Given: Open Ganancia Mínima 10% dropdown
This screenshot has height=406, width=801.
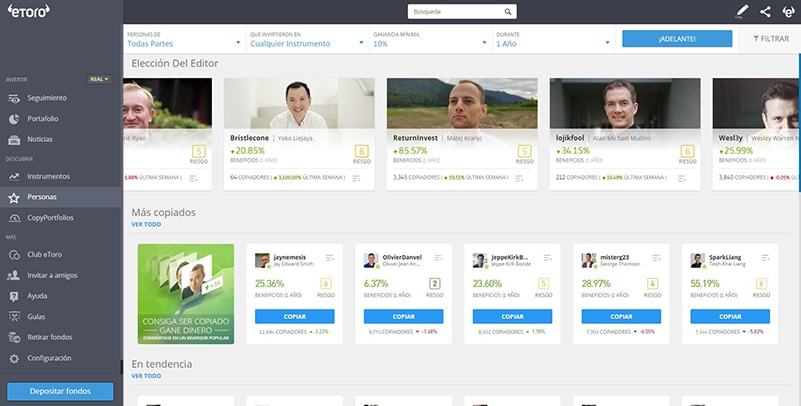Looking at the screenshot, I should 430,39.
